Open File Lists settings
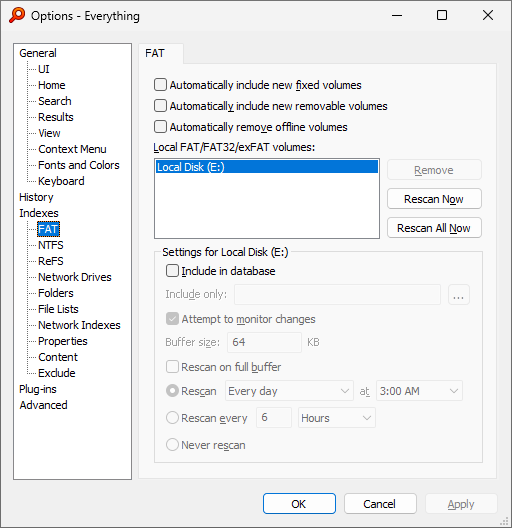 pos(58,309)
